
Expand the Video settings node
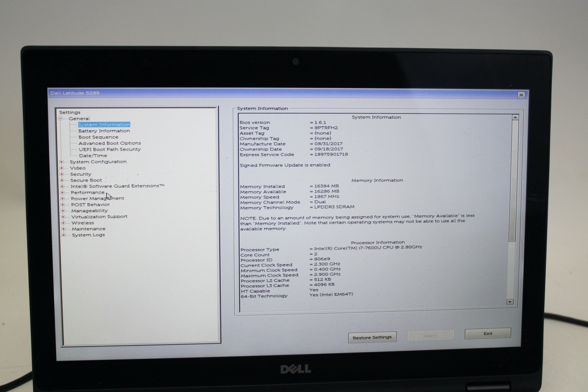[61, 168]
